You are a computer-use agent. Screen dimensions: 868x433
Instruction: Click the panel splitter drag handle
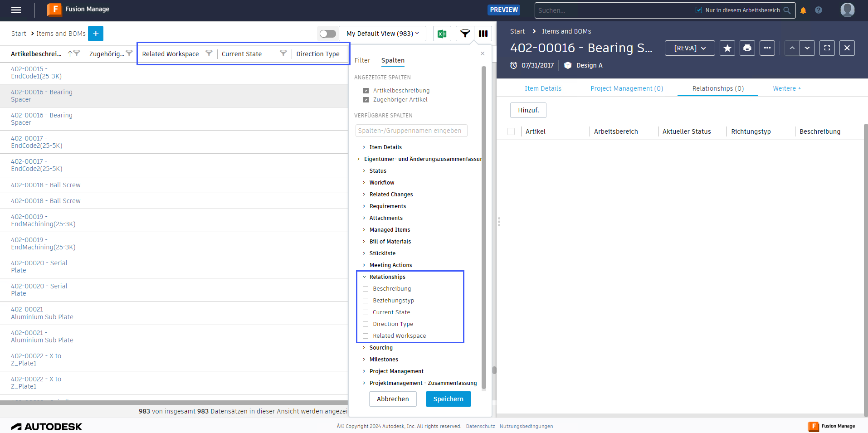click(499, 222)
